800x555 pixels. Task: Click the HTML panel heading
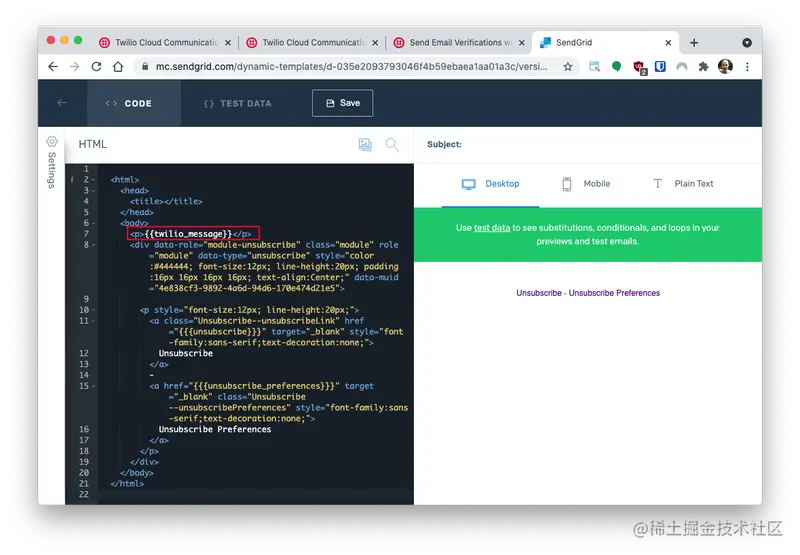click(x=93, y=144)
